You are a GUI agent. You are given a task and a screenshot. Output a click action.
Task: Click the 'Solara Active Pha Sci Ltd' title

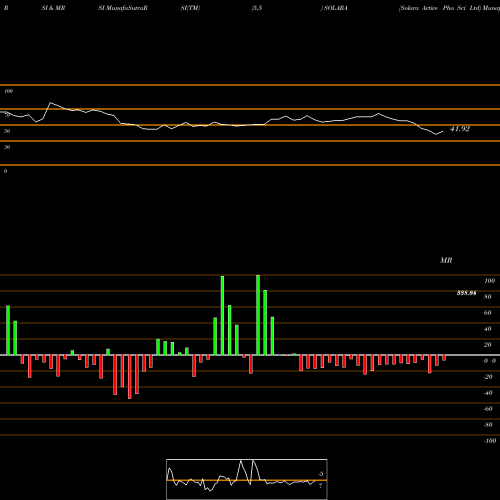tap(440, 8)
